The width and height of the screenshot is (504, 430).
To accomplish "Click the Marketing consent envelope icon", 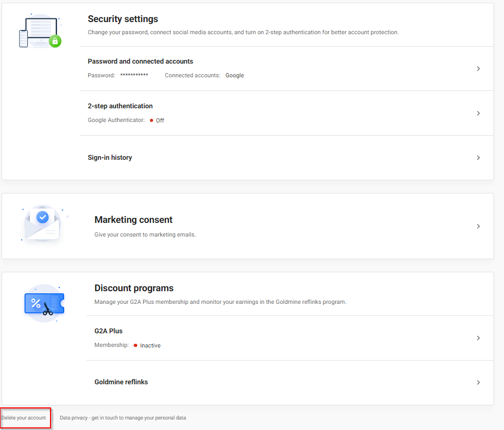I will click(x=43, y=224).
